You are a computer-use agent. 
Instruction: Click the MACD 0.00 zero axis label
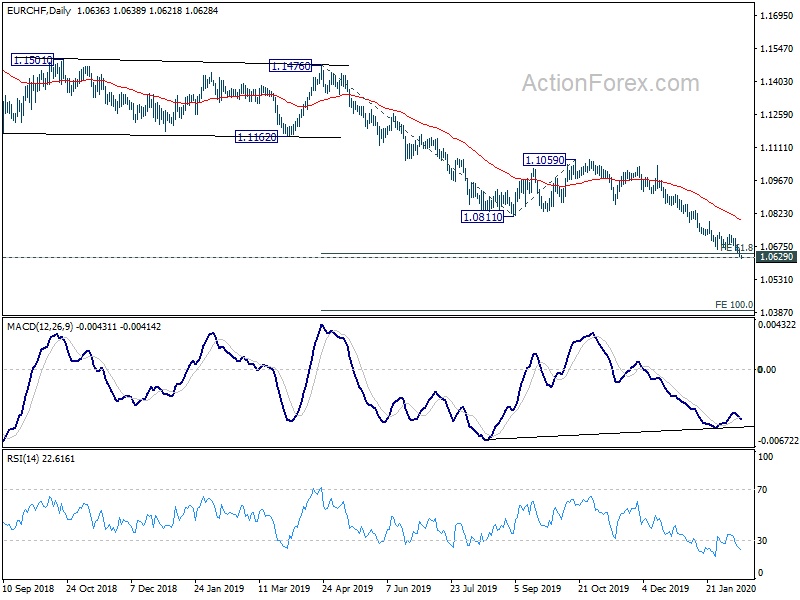pyautogui.click(x=767, y=369)
